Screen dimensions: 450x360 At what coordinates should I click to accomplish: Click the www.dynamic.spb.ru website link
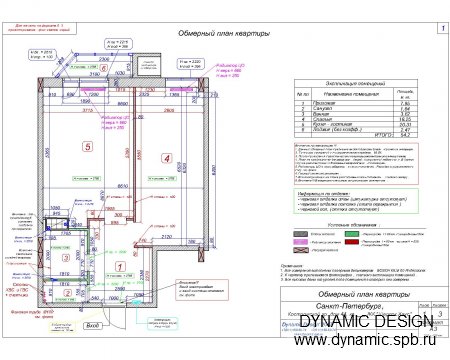point(365,340)
